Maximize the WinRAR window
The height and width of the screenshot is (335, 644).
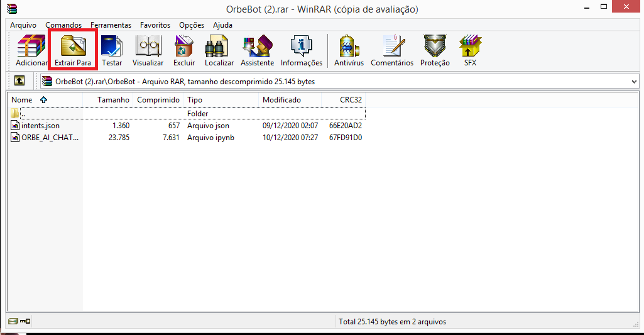[x=604, y=6]
